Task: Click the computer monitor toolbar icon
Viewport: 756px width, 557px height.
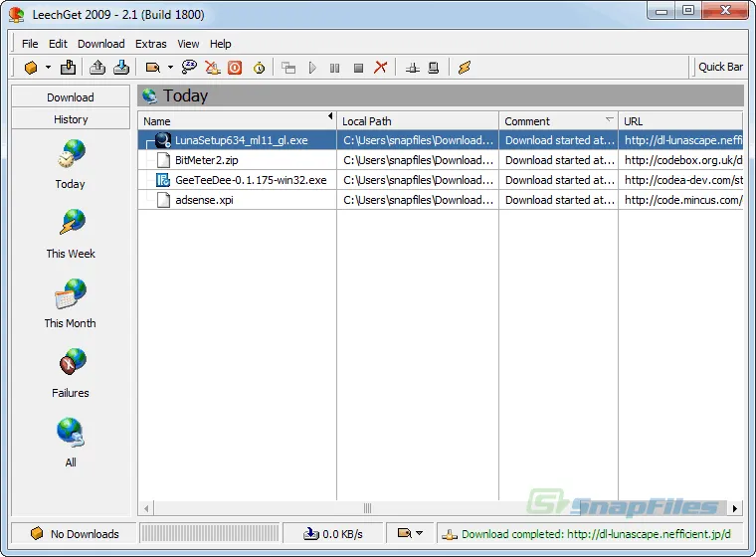Action: pos(434,68)
